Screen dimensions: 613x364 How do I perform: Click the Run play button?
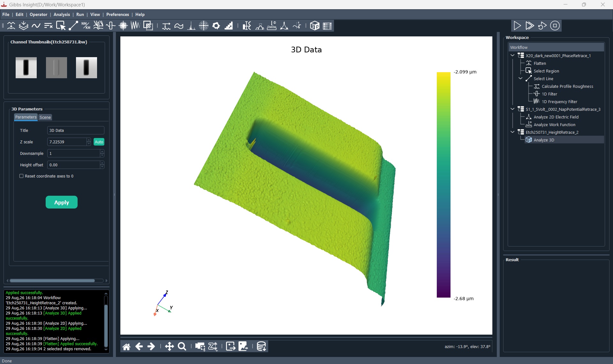point(517,26)
